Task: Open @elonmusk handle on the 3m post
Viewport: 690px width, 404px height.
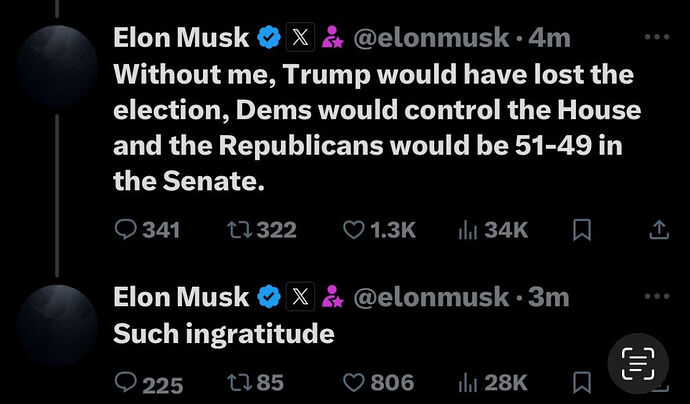Action: tap(431, 297)
